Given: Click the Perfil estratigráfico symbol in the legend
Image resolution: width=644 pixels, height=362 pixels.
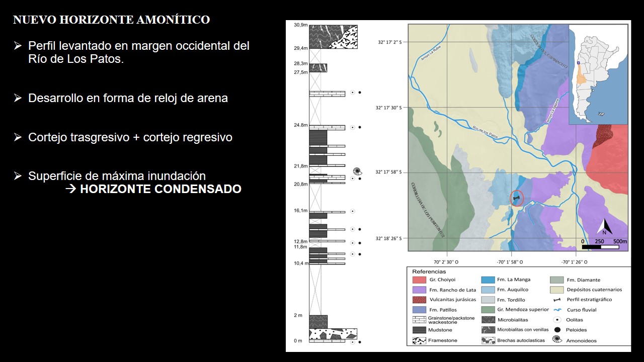Looking at the screenshot, I should click(557, 300).
